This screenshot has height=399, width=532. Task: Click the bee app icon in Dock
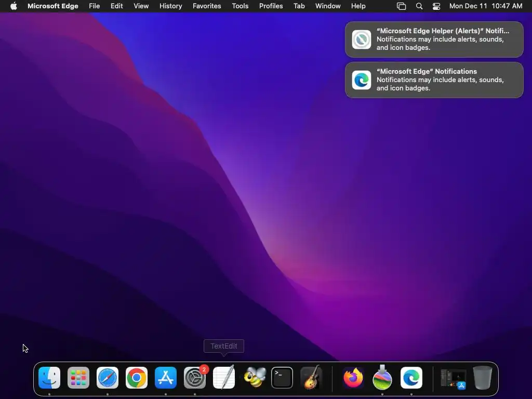click(255, 378)
